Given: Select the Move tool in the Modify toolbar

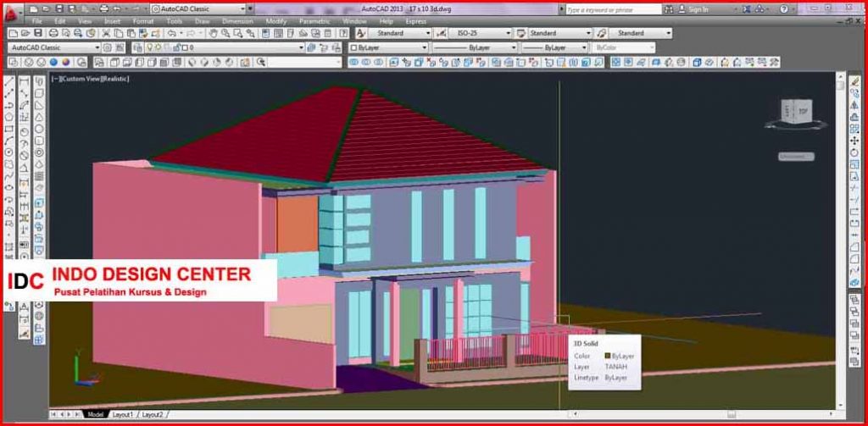Looking at the screenshot, I should [854, 141].
